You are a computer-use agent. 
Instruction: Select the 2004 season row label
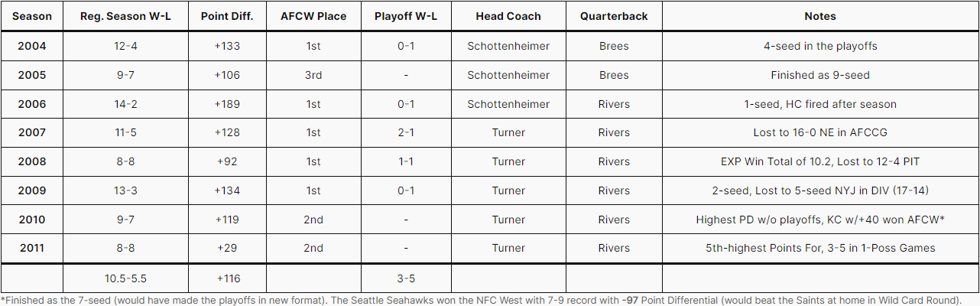(32, 46)
